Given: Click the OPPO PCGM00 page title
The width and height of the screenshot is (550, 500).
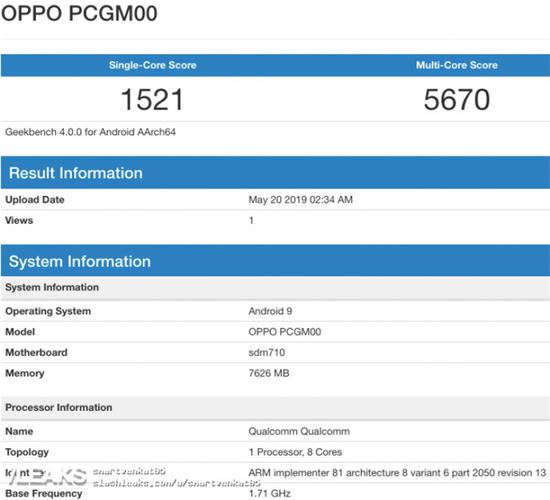Looking at the screenshot, I should click(79, 14).
